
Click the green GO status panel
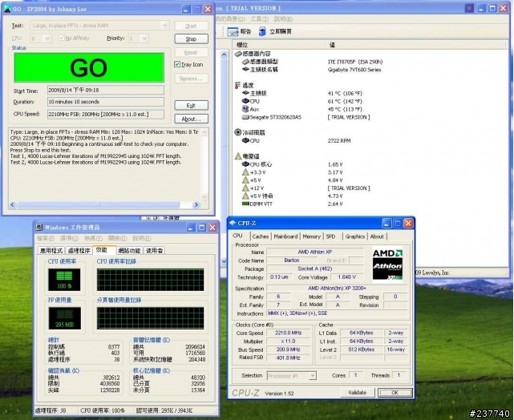click(89, 67)
